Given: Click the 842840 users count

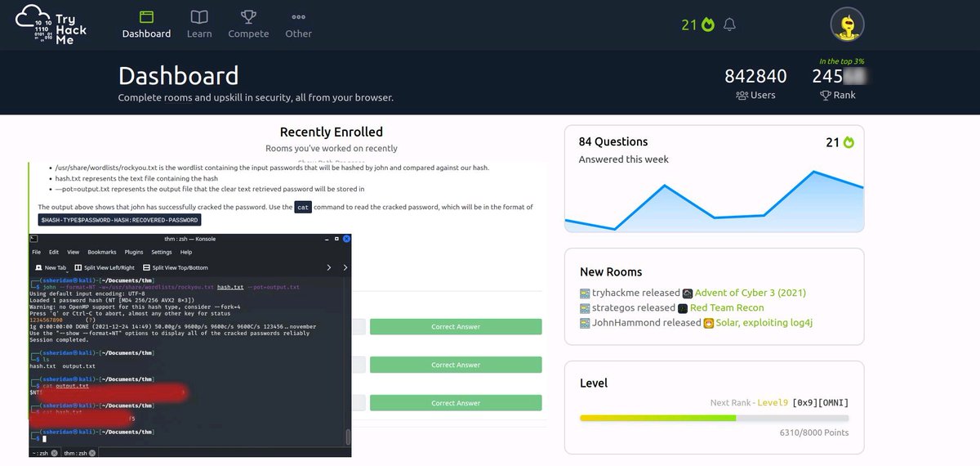Looking at the screenshot, I should pos(755,76).
